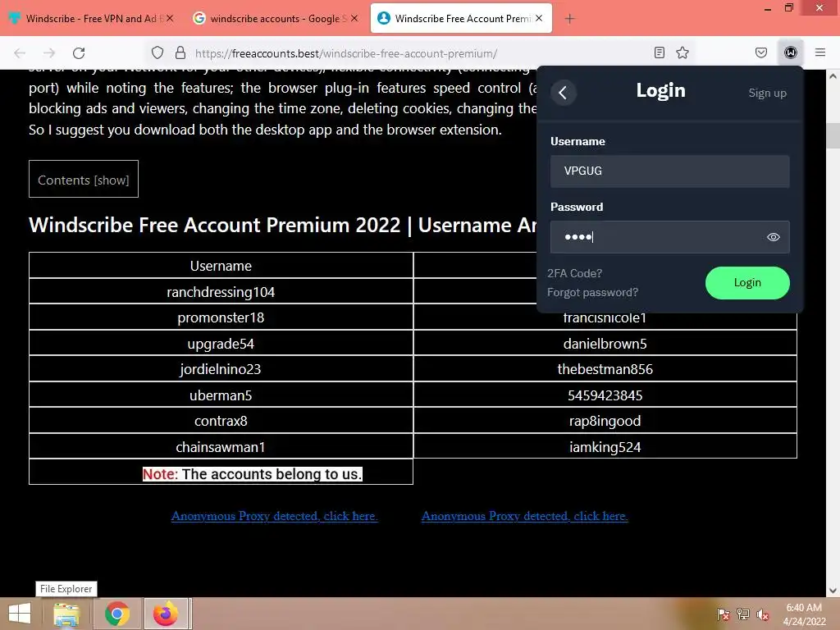Open File Explorer from the taskbar
The image size is (840, 630).
pyautogui.click(x=66, y=614)
